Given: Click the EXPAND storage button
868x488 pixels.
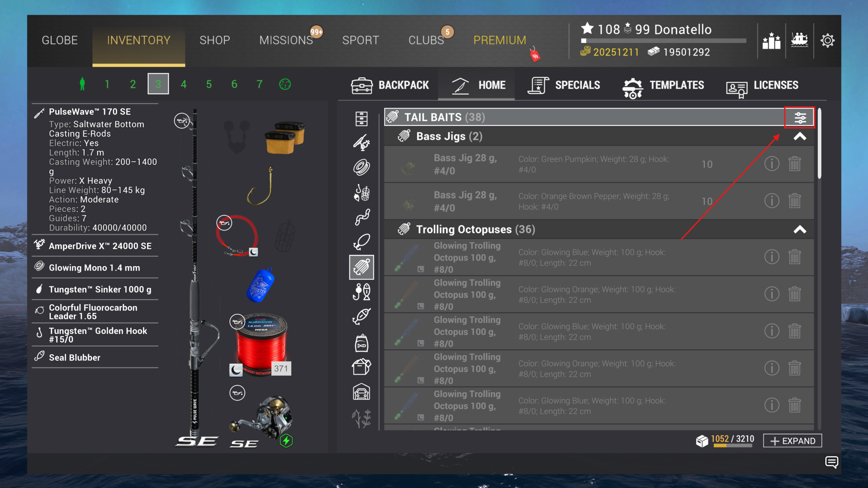Looking at the screenshot, I should (x=792, y=441).
